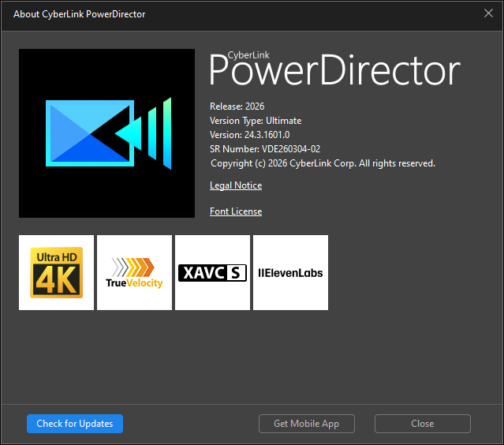
Task: Click the ElevenLabs logo tile
Action: pyautogui.click(x=290, y=273)
